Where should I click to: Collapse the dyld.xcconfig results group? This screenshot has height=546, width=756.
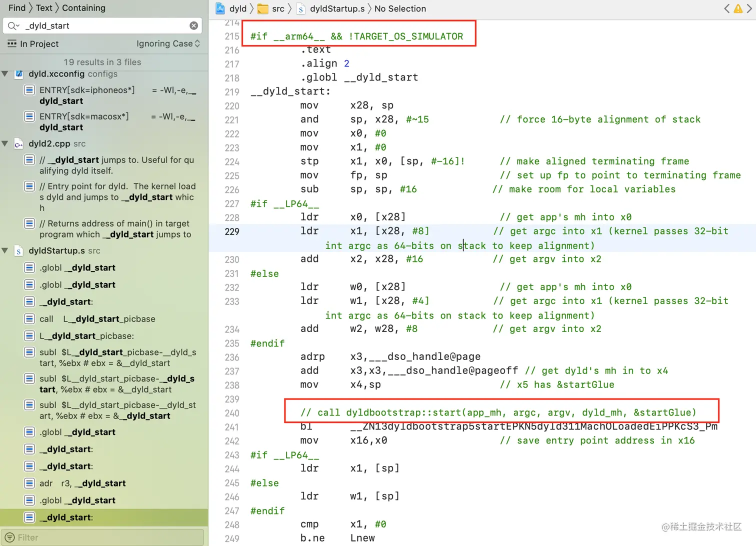point(5,74)
